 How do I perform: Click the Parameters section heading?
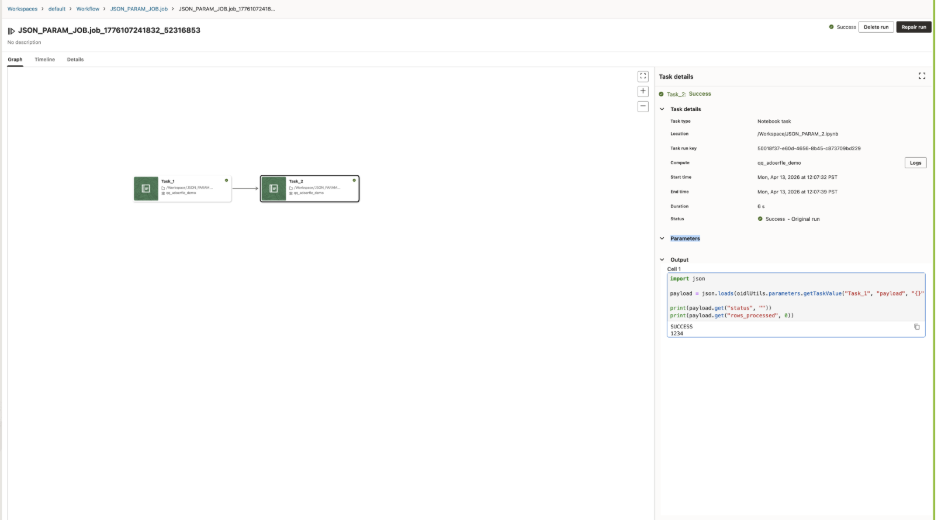[685, 238]
